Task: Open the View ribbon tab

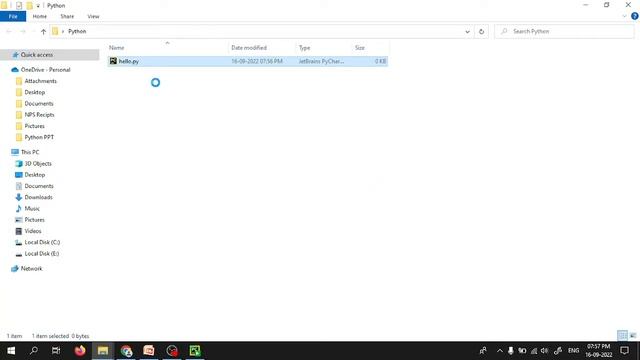Action: coord(93,16)
